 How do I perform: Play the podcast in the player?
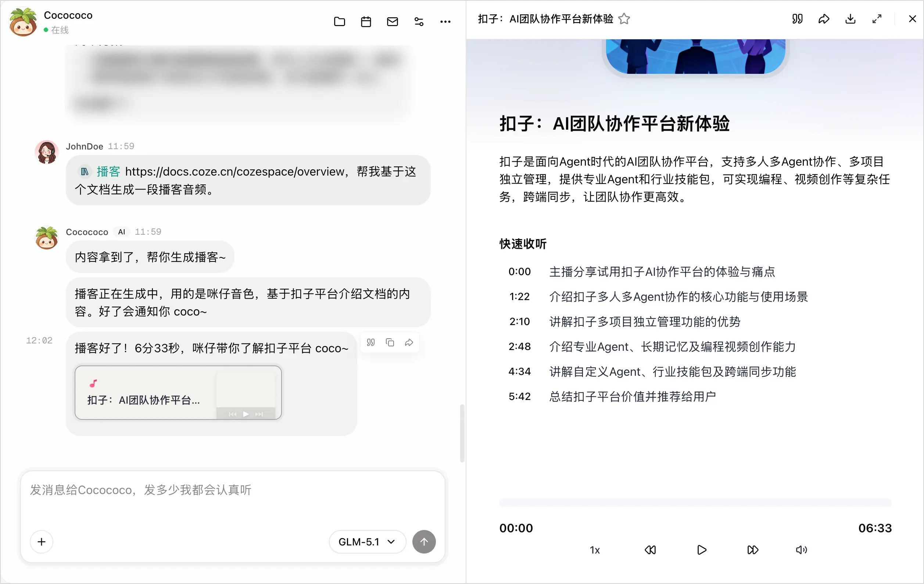click(701, 550)
